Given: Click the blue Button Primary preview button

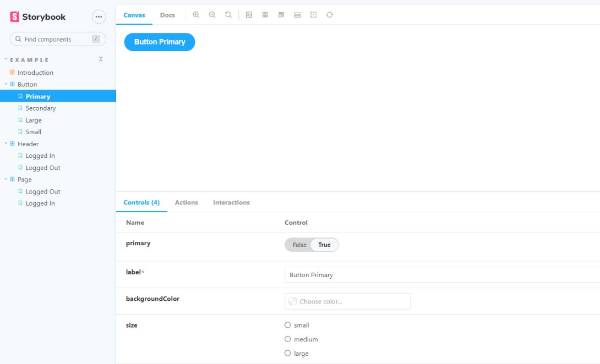Looking at the screenshot, I should coord(160,42).
